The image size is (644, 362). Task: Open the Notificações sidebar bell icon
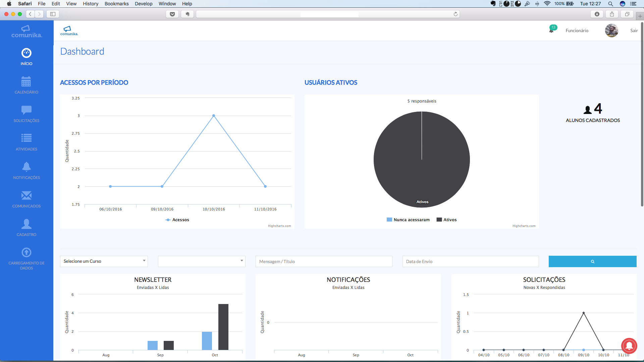[26, 167]
